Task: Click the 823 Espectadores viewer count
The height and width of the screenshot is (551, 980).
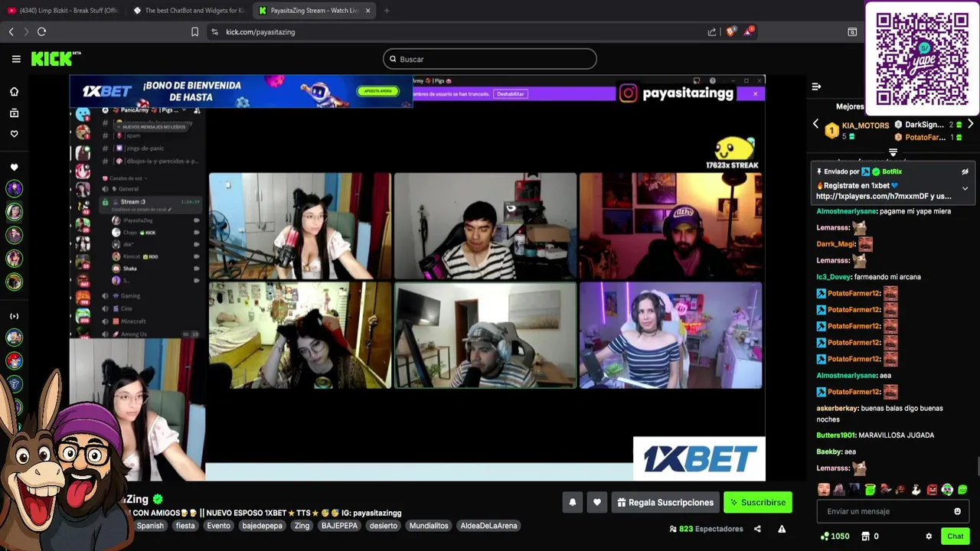Action: [x=706, y=529]
